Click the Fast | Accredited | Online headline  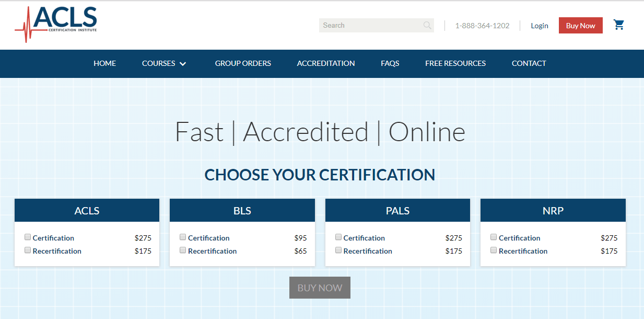320,132
